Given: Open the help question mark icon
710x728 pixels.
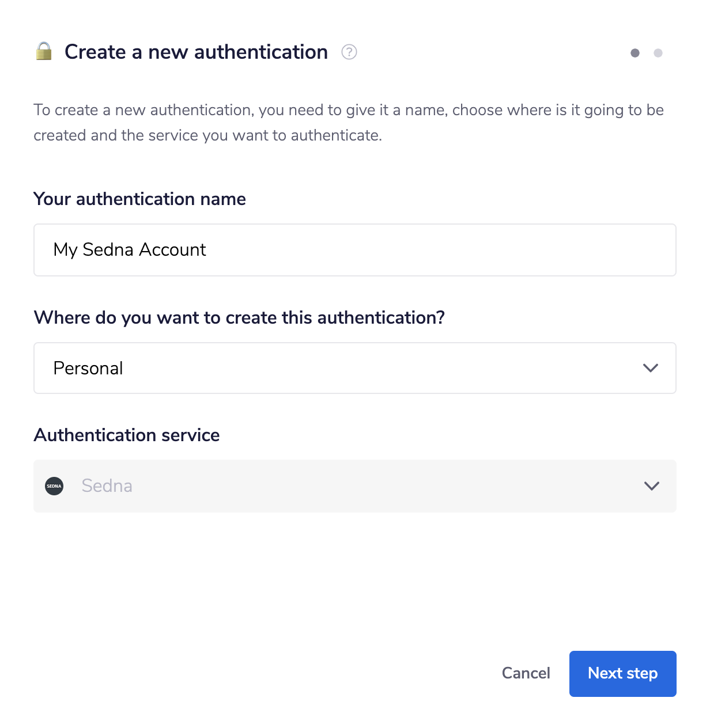Looking at the screenshot, I should (349, 52).
